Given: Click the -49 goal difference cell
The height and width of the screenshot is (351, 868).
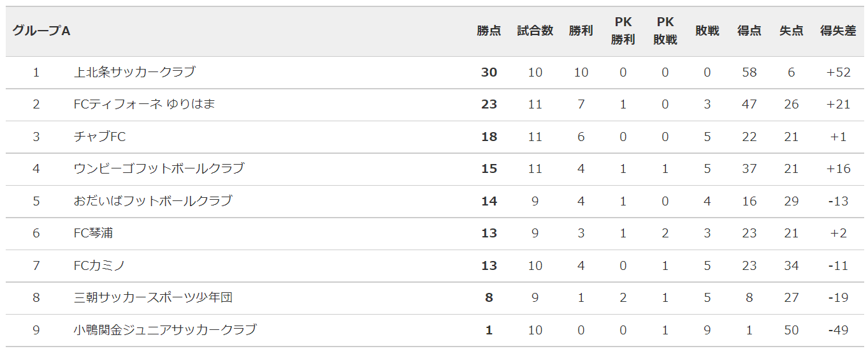Looking at the screenshot, I should point(838,330).
